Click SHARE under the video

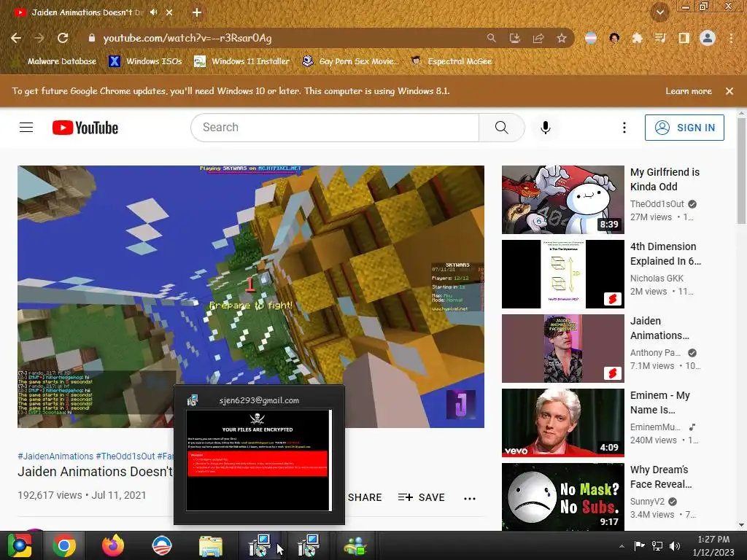pyautogui.click(x=365, y=497)
